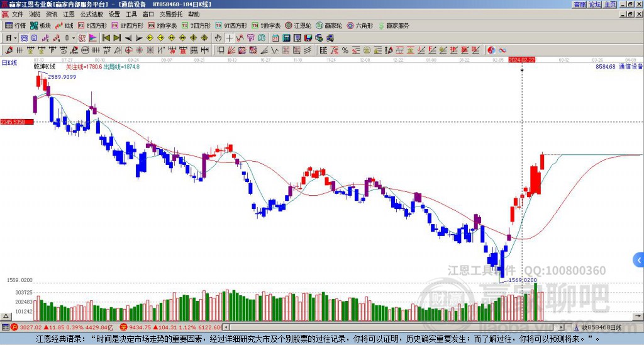Screen dimensions: 644x345
Task: Click the yin-yang taiji icon
Action: pyautogui.click(x=491, y=50)
